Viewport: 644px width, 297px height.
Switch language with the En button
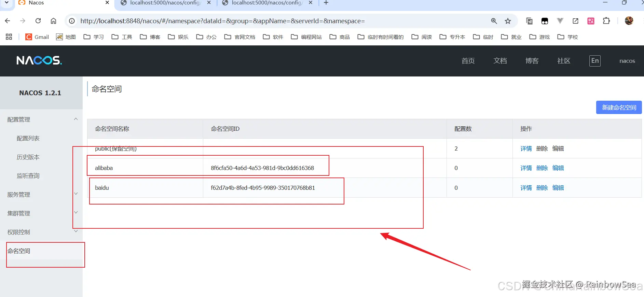pyautogui.click(x=595, y=61)
